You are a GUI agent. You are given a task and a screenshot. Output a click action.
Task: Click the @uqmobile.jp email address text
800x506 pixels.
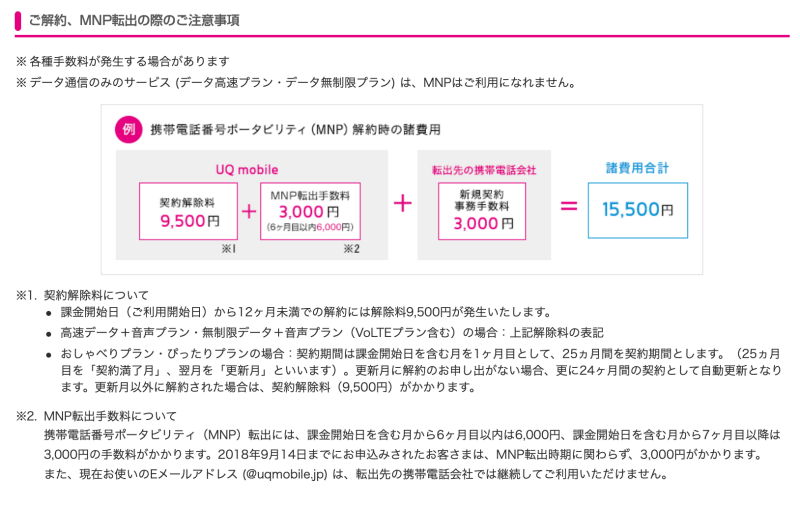coord(285,474)
